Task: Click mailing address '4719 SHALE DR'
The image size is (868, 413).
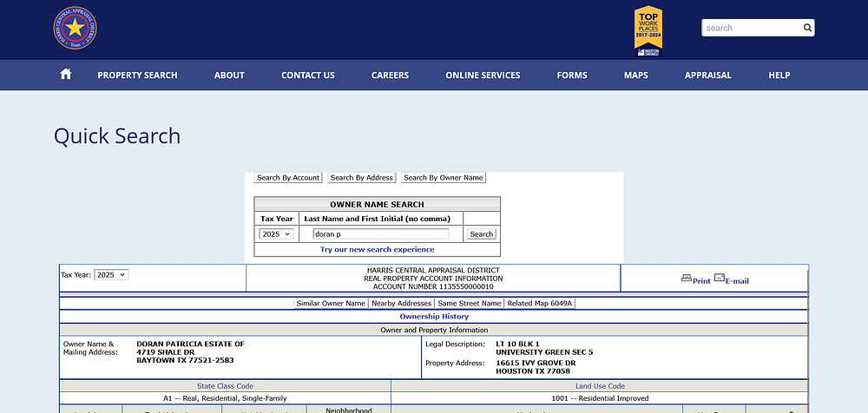Action: [x=166, y=352]
